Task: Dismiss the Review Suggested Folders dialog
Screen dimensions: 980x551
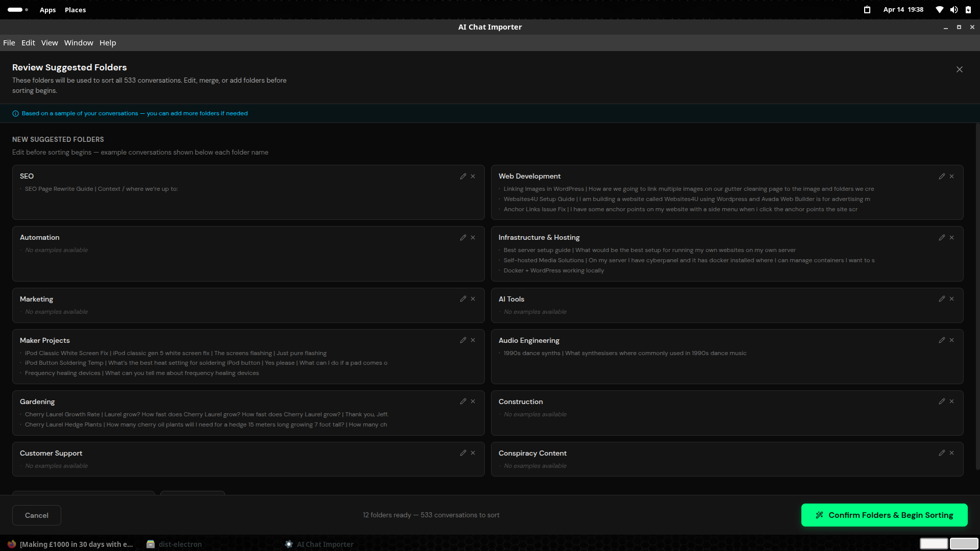Action: (960, 69)
